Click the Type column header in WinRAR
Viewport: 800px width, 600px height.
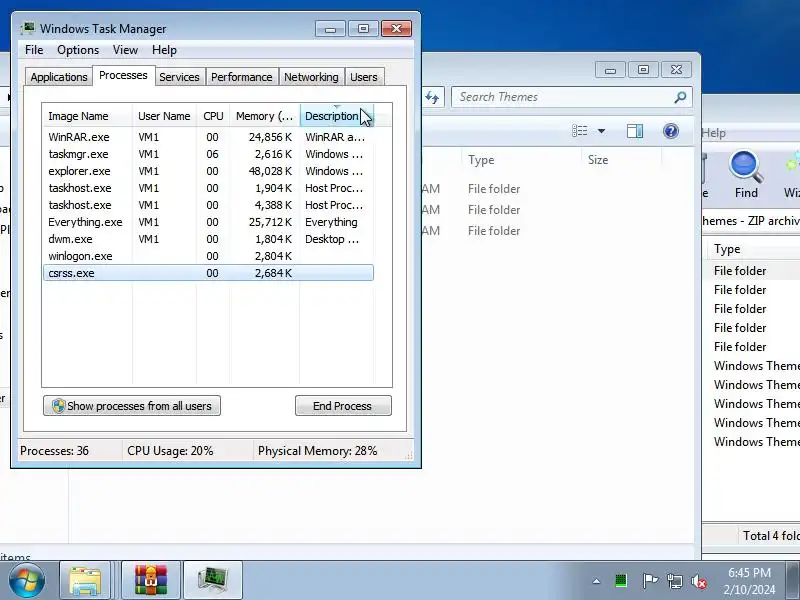(753, 249)
